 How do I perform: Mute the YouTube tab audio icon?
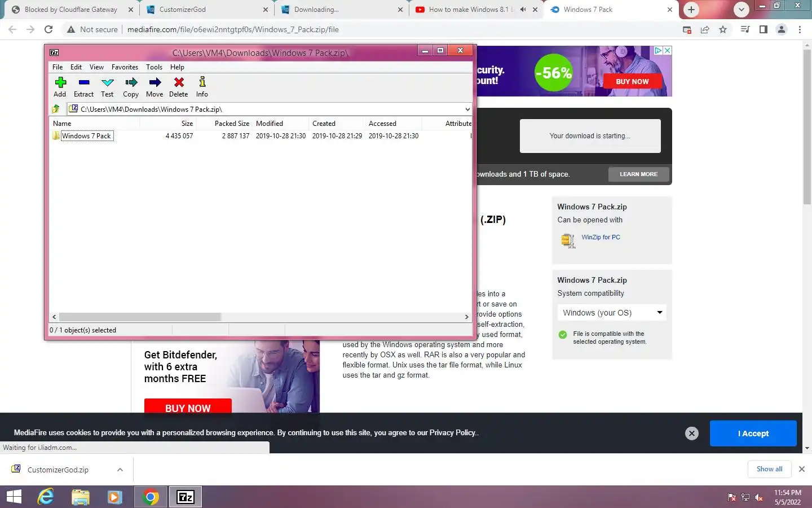tap(523, 10)
